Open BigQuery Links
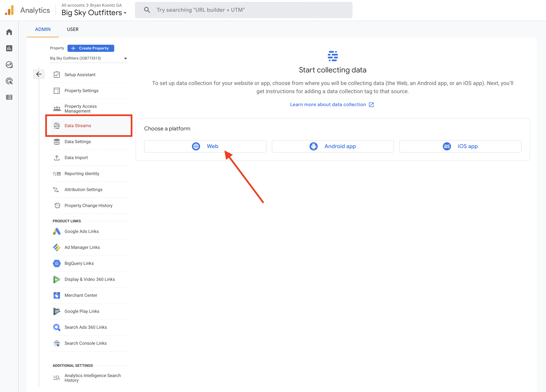 (90, 263)
